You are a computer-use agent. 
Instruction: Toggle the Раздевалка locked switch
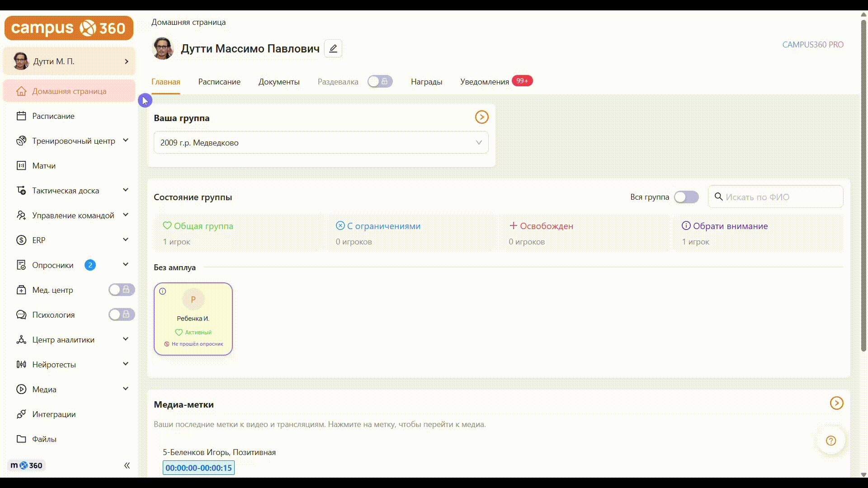tap(380, 82)
